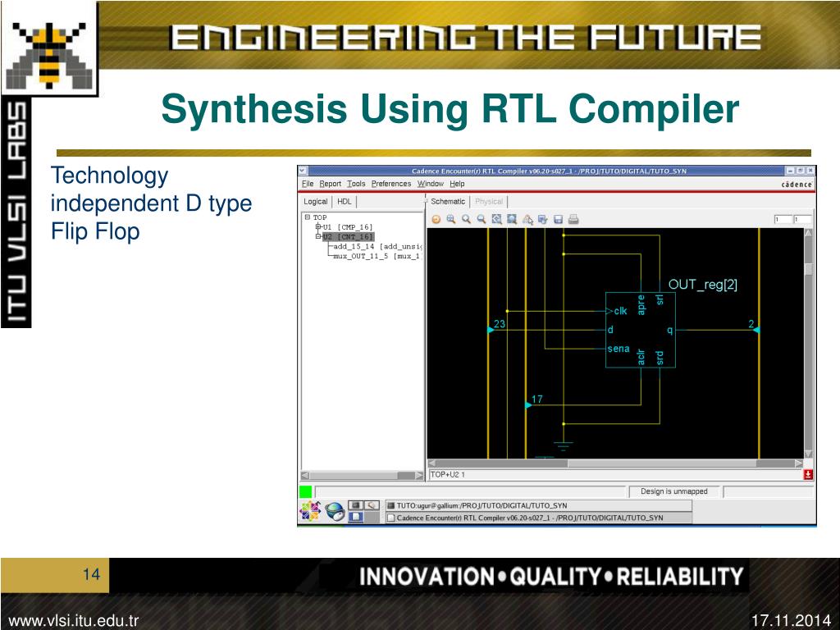Viewport: 840px width, 630px height.
Task: Select the Schematic tab
Action: pos(448,202)
